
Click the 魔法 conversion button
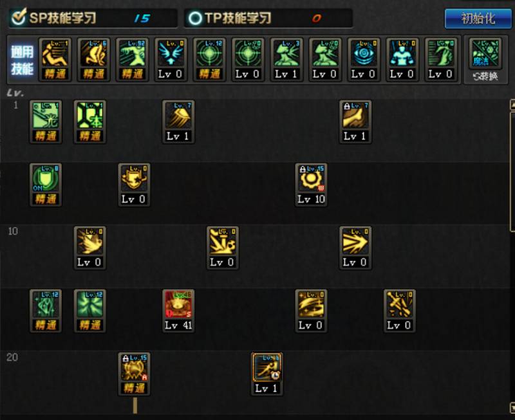tap(485, 60)
